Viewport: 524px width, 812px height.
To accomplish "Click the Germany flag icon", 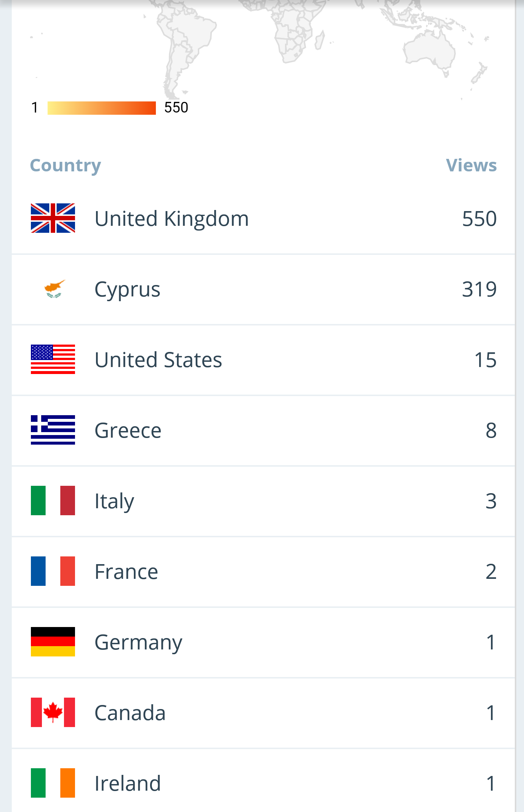I will (x=53, y=642).
